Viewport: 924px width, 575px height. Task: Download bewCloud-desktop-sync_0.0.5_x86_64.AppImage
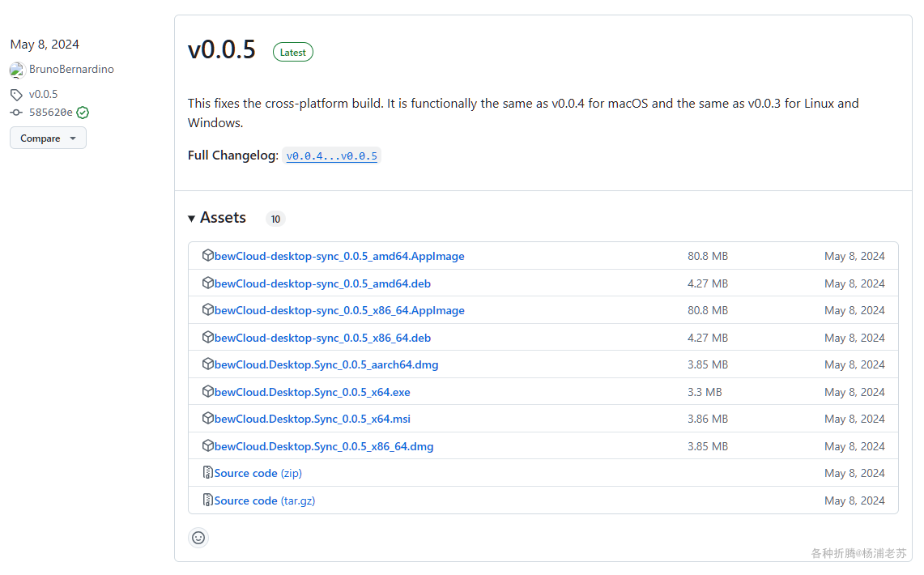point(339,310)
